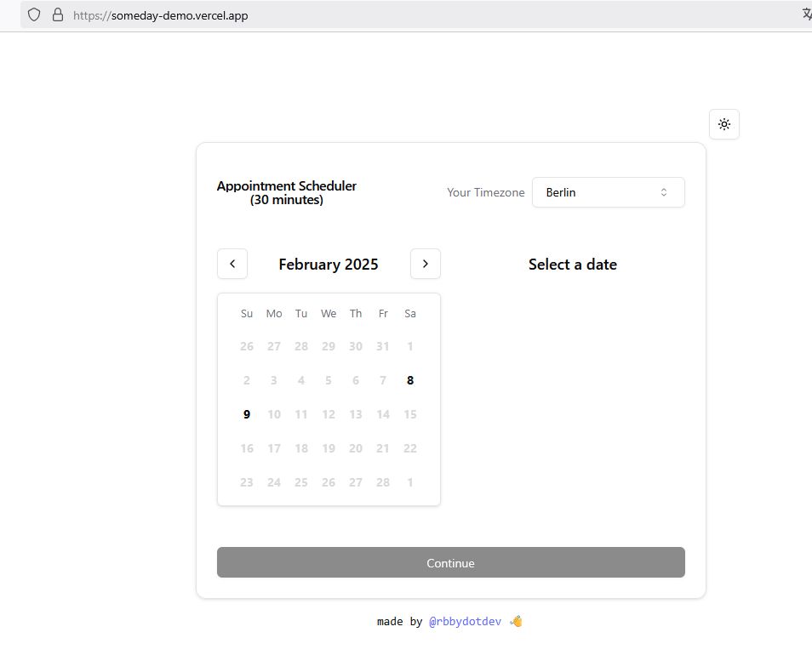Go to next month arrow
The width and height of the screenshot is (812, 655).
(426, 264)
